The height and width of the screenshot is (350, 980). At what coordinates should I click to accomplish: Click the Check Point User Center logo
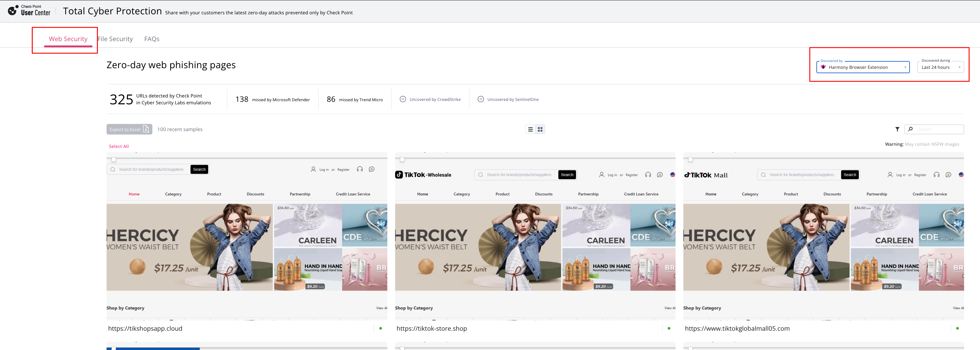coord(29,11)
